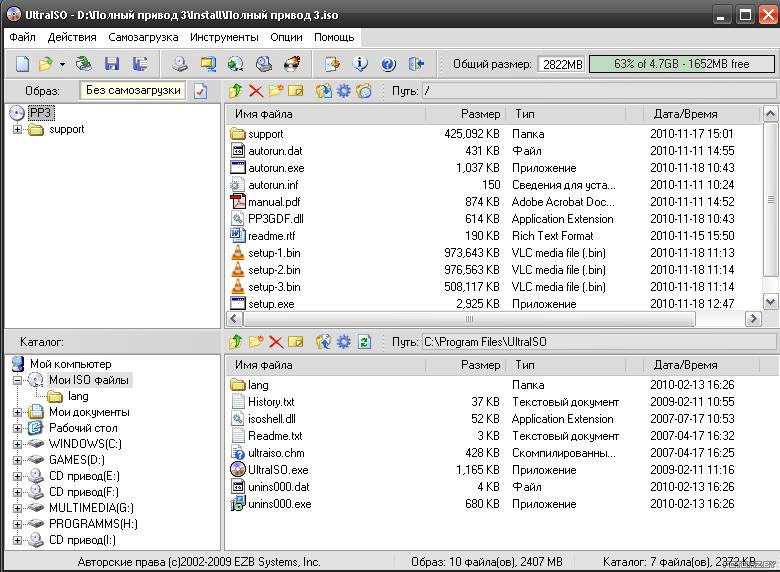The image size is (780, 572).
Task: Click the folder icon right of image pane gear
Action: click(364, 91)
